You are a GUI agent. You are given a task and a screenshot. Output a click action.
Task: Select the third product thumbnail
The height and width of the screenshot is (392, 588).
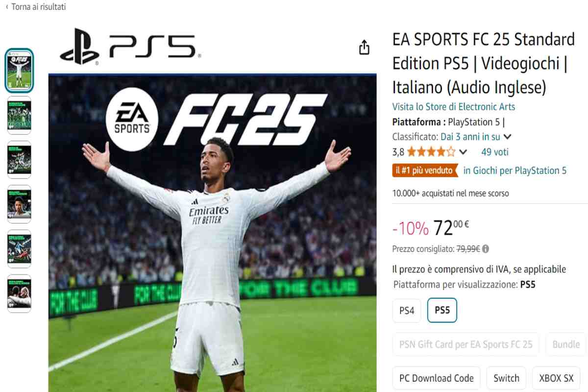(19, 160)
